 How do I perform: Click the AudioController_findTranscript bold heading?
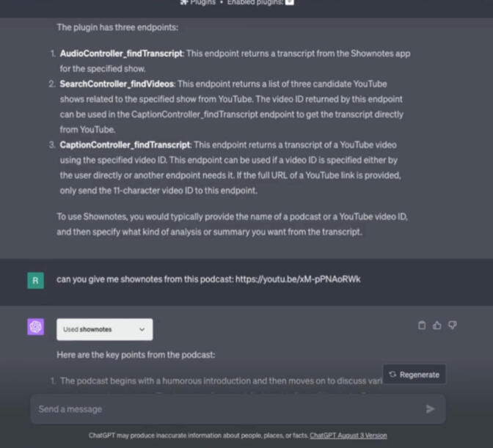click(x=121, y=54)
